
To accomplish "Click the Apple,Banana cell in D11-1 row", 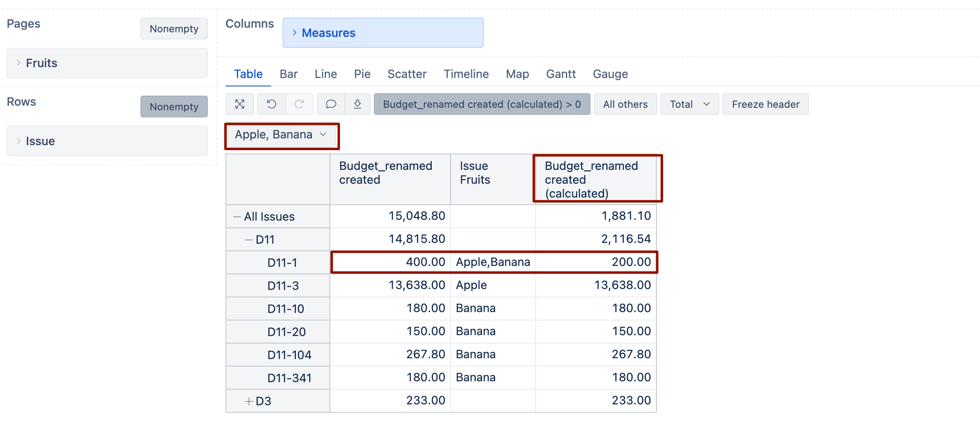I will 493,262.
